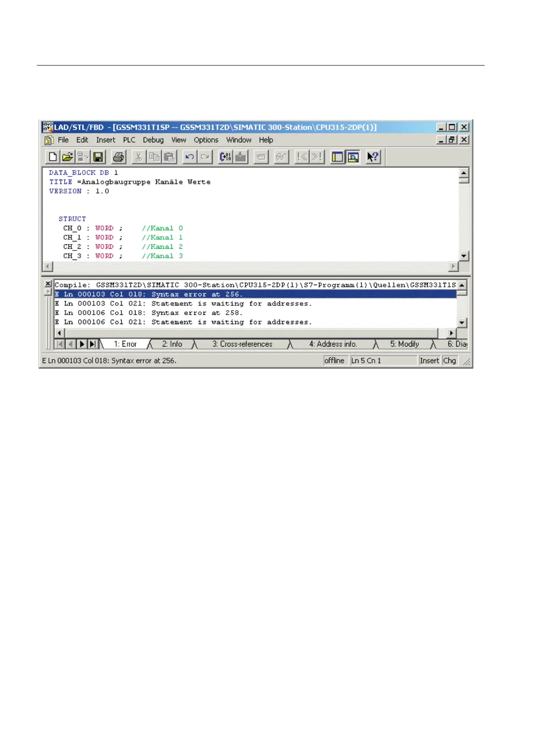Screen dimensions: 534x756
Task: Click the offline status bar field
Action: click(x=335, y=360)
